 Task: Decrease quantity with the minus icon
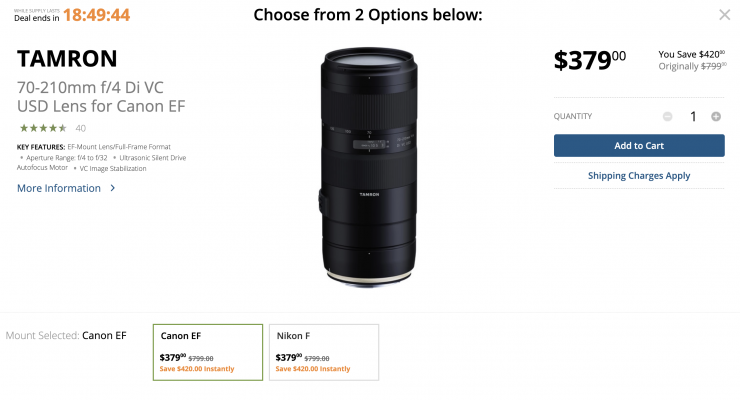click(x=668, y=116)
